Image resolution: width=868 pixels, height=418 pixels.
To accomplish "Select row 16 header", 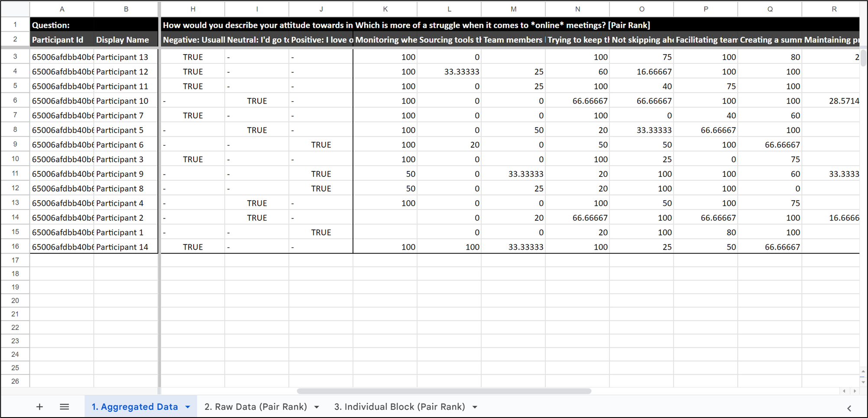I will tap(15, 246).
